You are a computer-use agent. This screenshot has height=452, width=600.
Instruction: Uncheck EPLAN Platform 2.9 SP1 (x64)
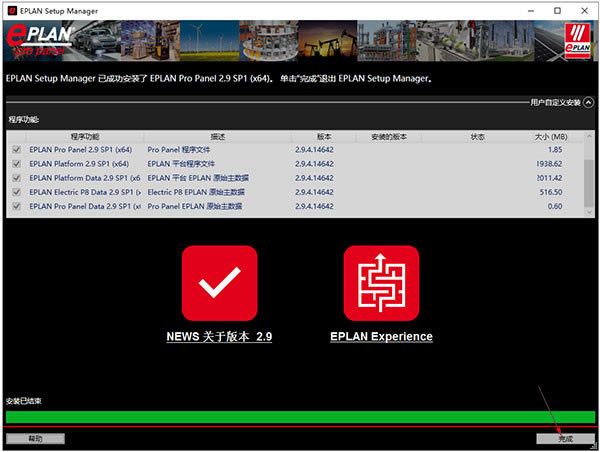pos(16,163)
